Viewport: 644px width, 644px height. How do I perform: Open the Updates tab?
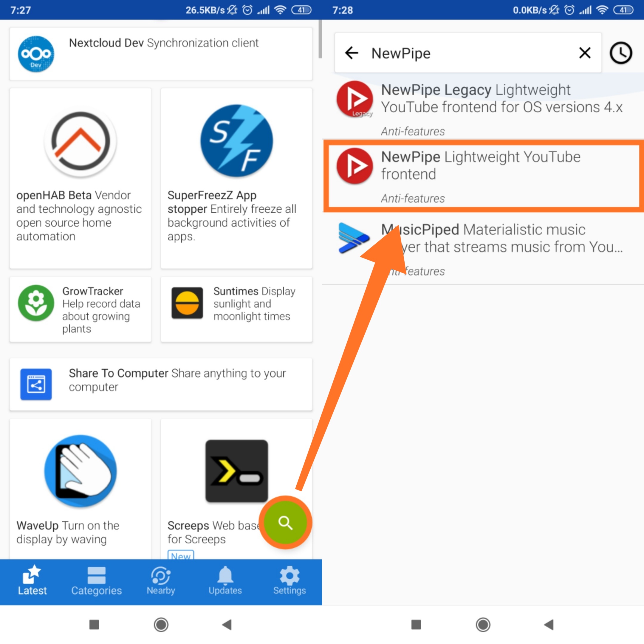point(225,582)
